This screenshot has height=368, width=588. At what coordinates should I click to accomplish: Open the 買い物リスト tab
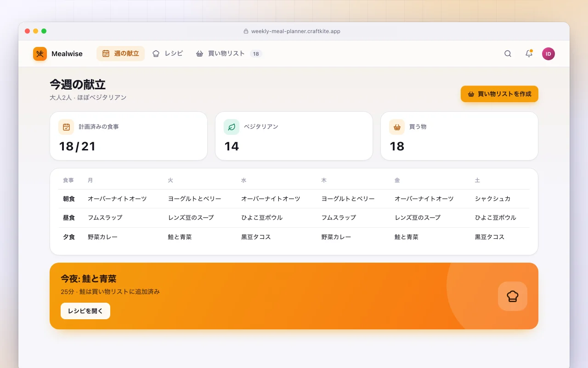[228, 54]
